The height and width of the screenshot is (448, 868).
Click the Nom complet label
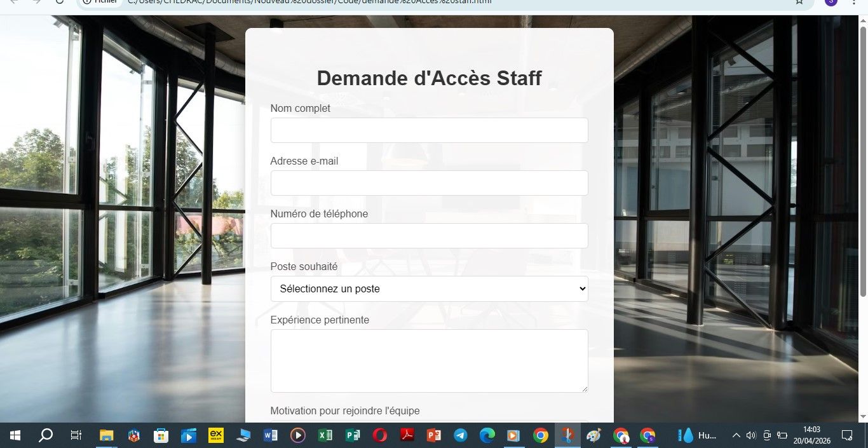301,109
